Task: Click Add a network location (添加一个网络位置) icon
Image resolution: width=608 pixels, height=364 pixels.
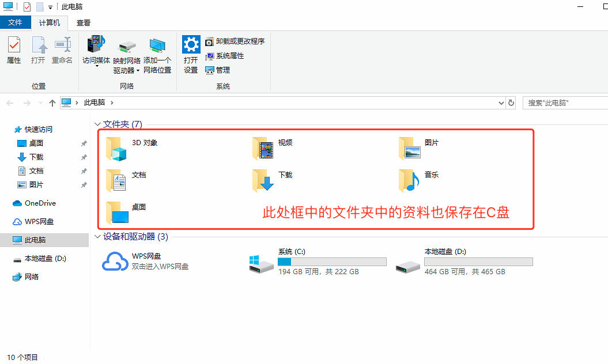Action: pos(157,55)
